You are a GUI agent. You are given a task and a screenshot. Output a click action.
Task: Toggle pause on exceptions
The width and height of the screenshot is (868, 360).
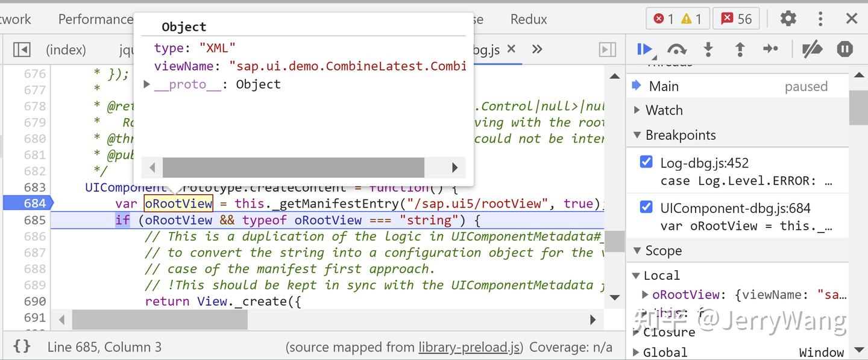pyautogui.click(x=845, y=49)
